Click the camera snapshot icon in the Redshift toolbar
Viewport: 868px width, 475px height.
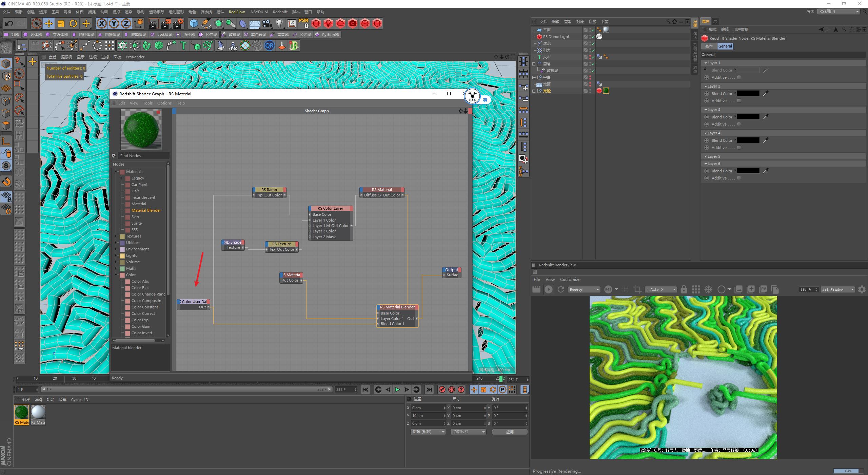coord(353,23)
